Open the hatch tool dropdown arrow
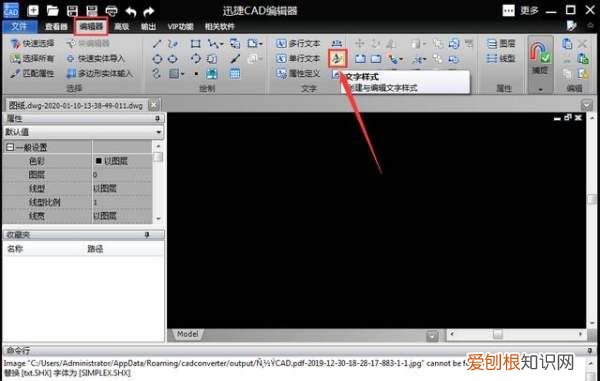Image resolution: width=600 pixels, height=381 pixels. [x=183, y=74]
